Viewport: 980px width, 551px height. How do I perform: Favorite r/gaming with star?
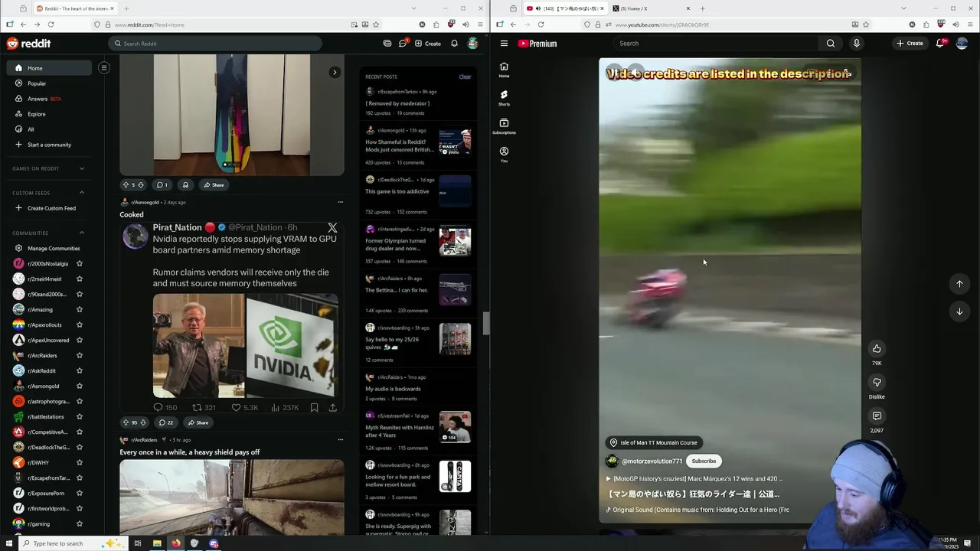(x=80, y=524)
